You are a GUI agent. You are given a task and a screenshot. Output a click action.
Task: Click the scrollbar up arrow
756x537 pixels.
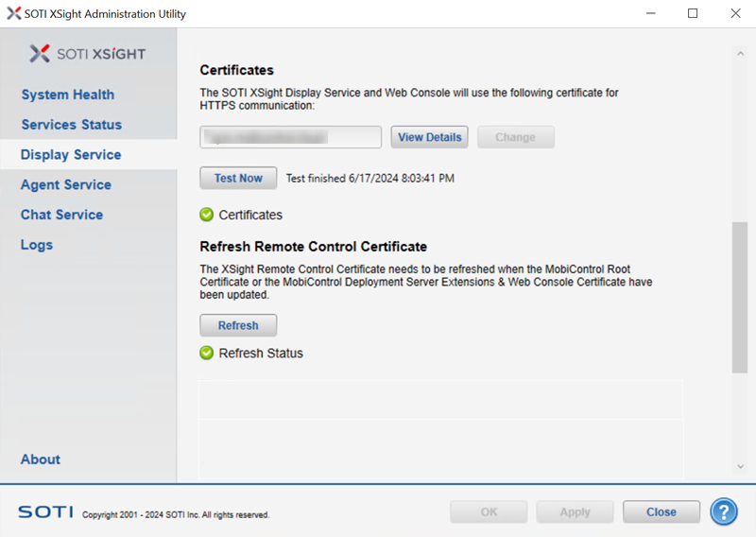[x=740, y=52]
